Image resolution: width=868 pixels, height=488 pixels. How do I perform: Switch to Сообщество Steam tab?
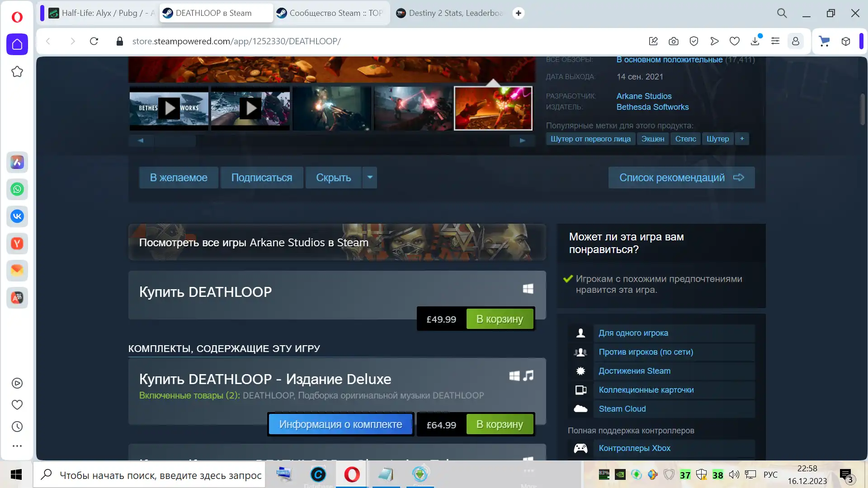coord(331,13)
